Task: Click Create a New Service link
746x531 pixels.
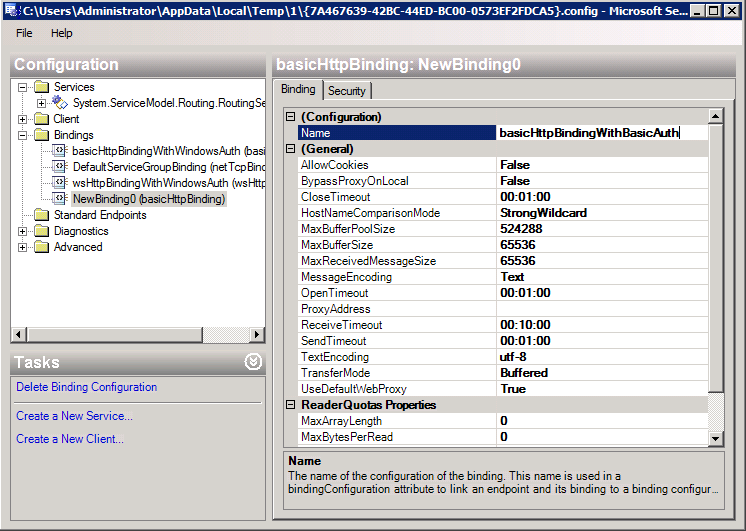Action: (x=74, y=416)
